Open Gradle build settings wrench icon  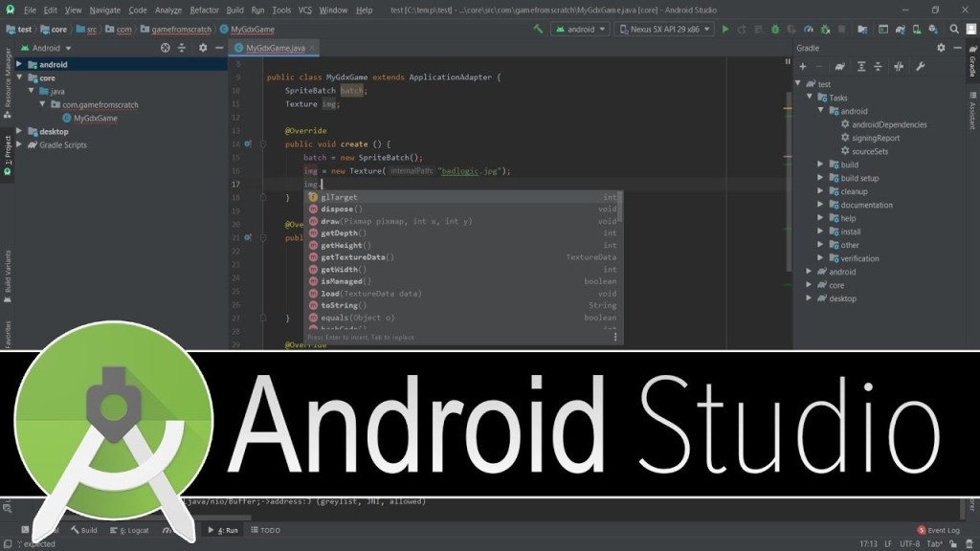pyautogui.click(x=920, y=66)
